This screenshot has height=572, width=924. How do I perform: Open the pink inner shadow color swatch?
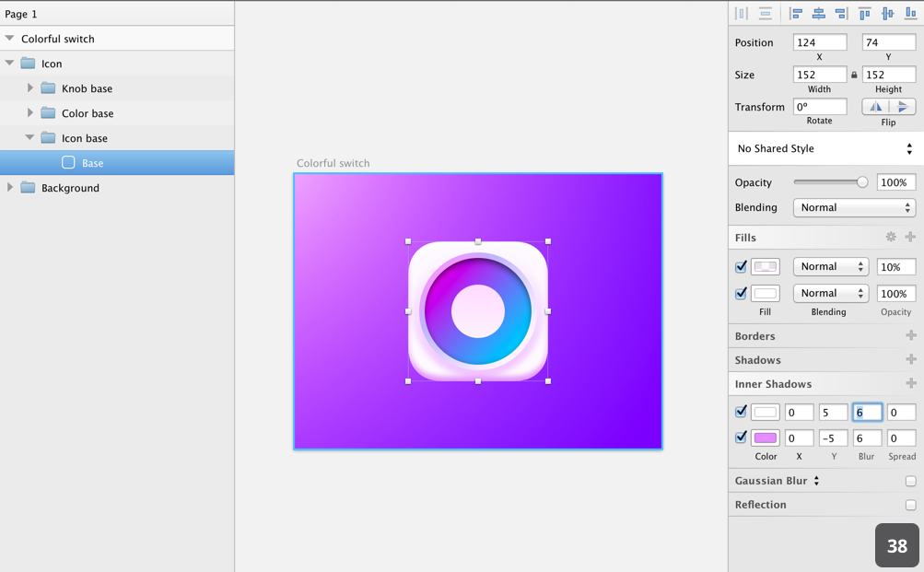tap(766, 438)
